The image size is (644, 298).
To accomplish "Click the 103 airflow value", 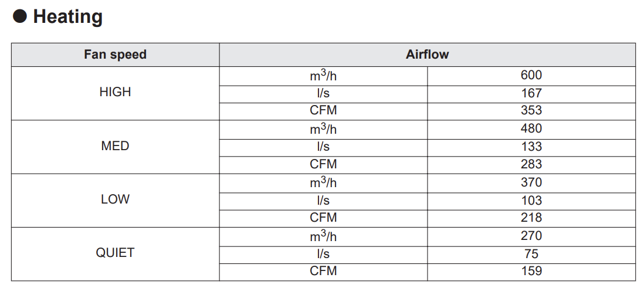I will (531, 200).
